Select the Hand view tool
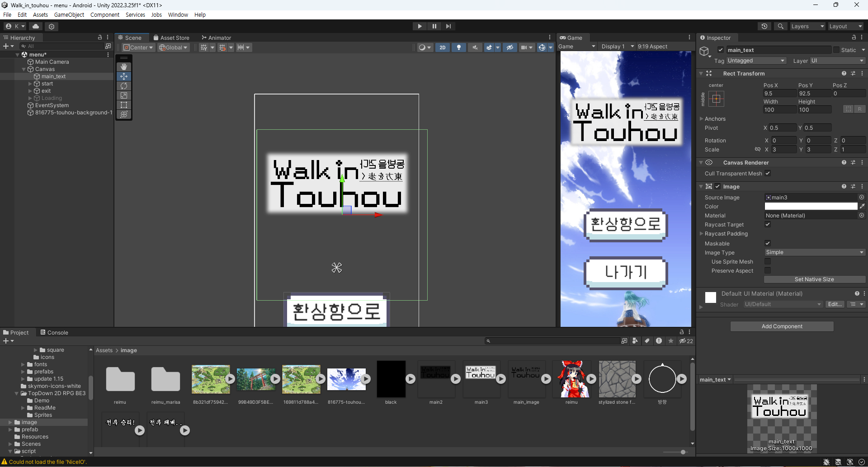The image size is (868, 467). [x=124, y=67]
